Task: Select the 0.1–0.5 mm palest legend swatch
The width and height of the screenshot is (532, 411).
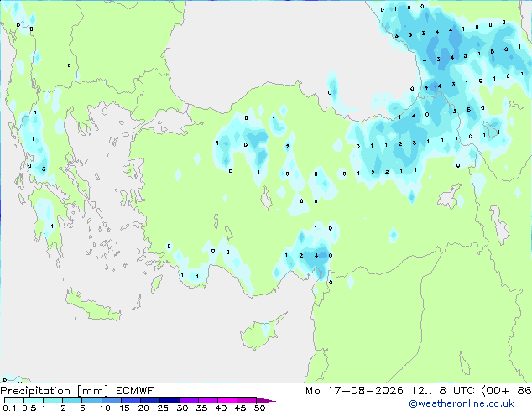Action: [14, 400]
